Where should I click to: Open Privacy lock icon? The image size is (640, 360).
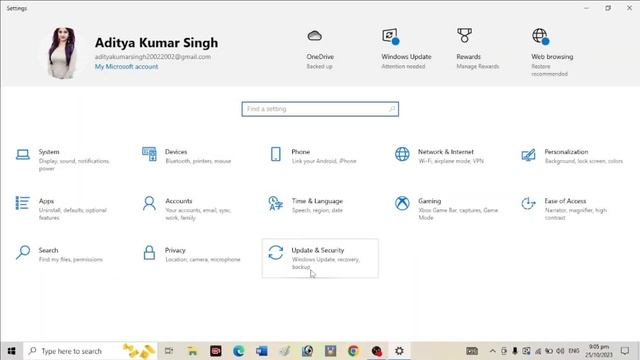[149, 252]
